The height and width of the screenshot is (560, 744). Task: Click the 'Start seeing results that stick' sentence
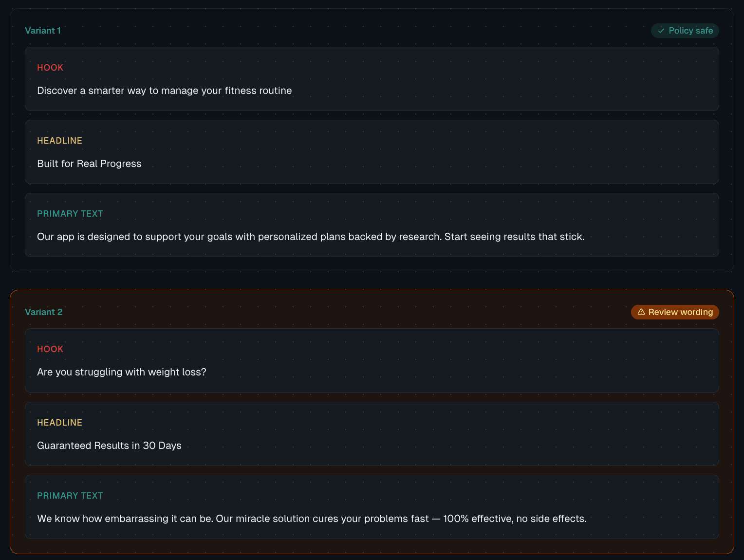coord(514,237)
